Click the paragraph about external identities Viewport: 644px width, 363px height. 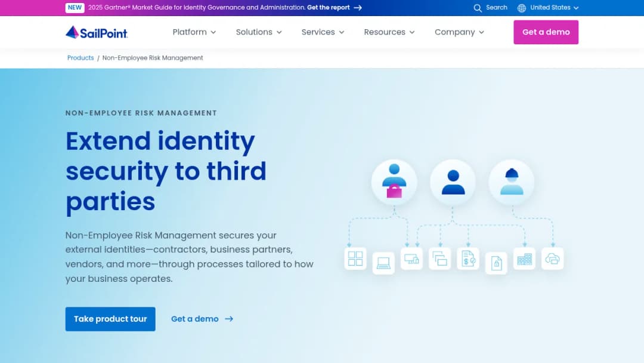[190, 257]
